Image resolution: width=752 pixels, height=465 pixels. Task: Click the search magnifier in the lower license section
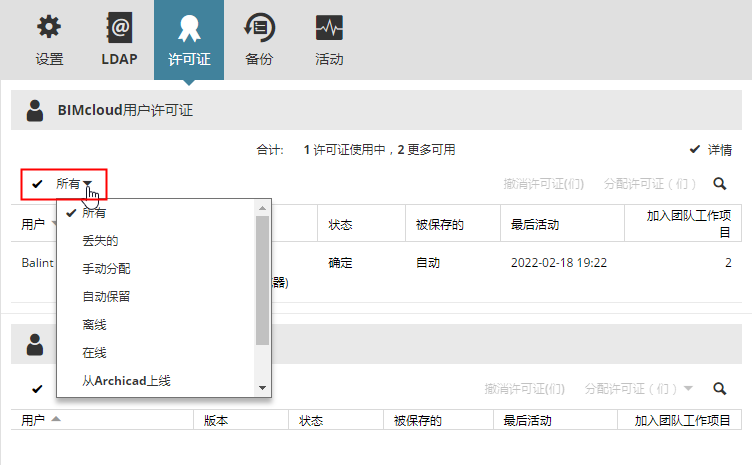pyautogui.click(x=719, y=388)
